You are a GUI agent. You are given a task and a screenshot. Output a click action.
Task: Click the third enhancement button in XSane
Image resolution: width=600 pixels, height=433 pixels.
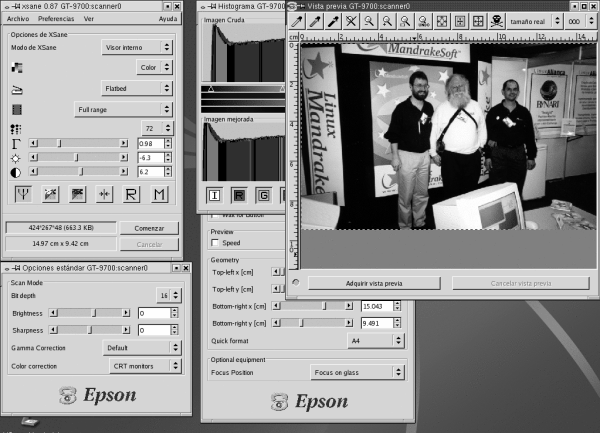coord(77,194)
